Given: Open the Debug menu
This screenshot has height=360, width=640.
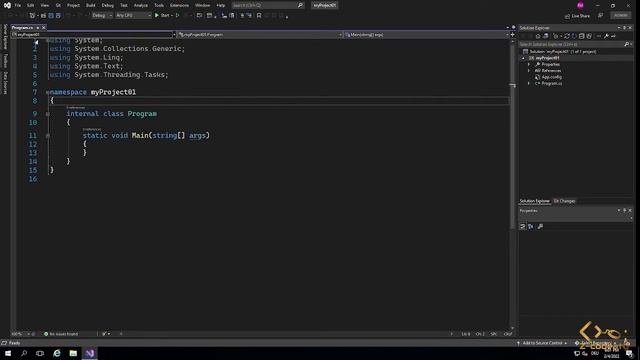Looking at the screenshot, I should click(108, 5).
